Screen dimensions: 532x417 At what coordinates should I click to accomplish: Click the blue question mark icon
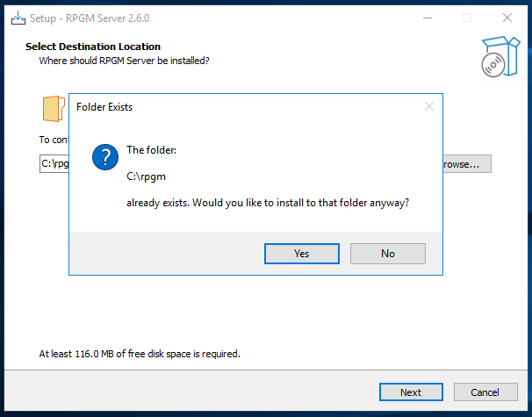(105, 158)
